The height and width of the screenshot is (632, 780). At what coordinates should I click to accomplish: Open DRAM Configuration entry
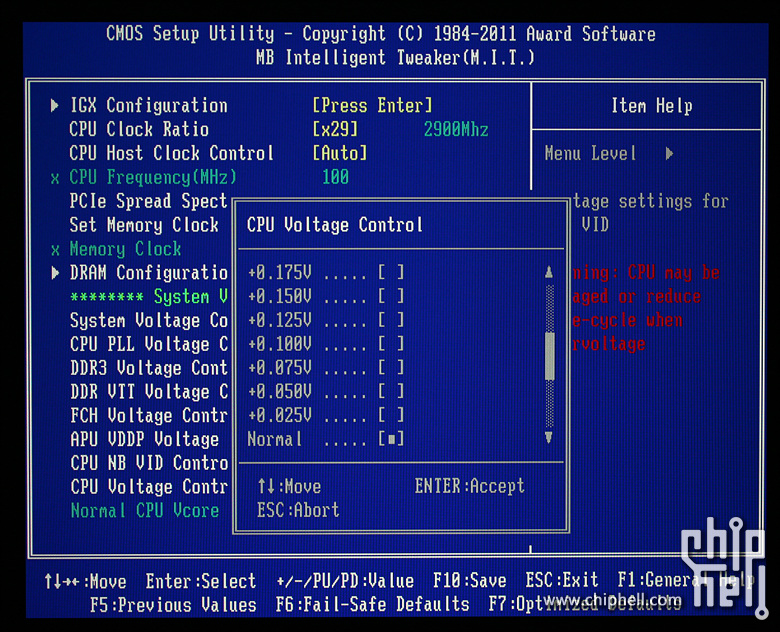[x=149, y=273]
